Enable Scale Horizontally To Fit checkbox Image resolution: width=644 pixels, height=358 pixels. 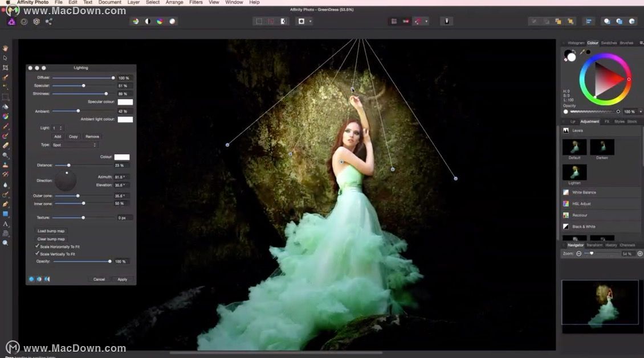(38, 246)
